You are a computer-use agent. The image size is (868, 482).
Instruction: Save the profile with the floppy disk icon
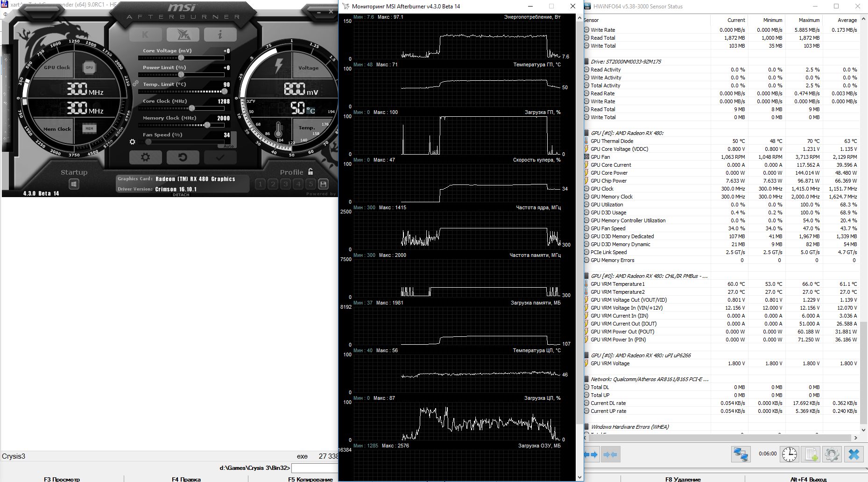tap(323, 184)
